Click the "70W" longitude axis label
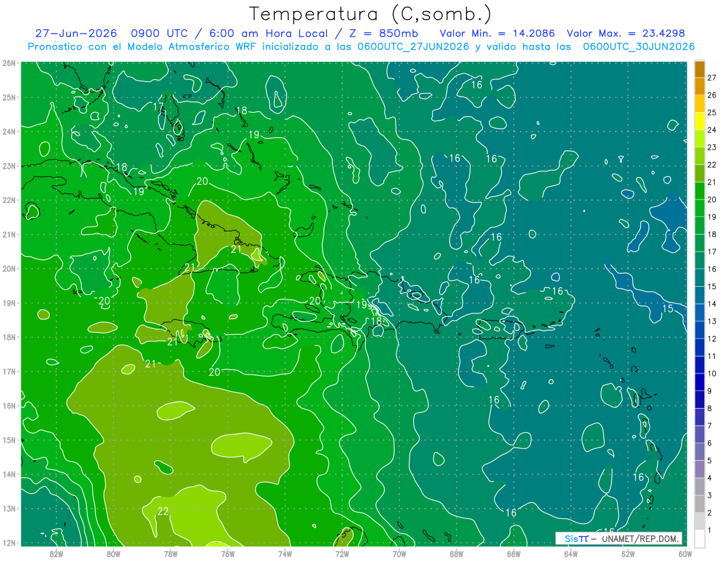728x562 pixels. coord(399,554)
